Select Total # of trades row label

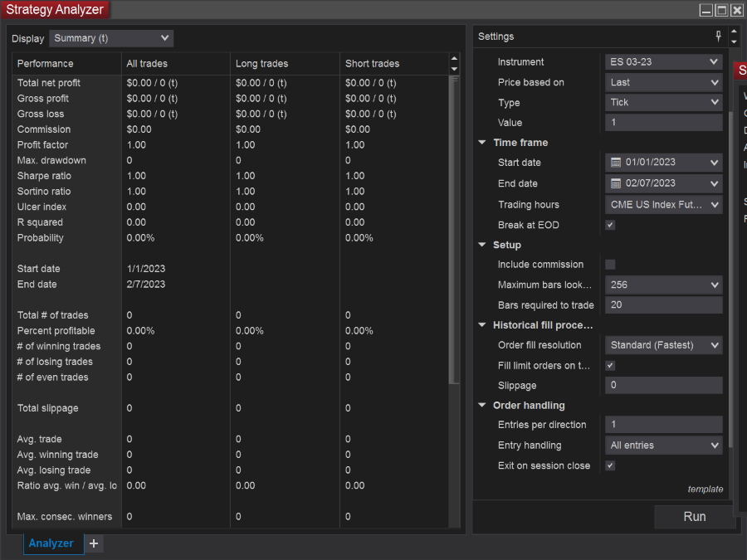pyautogui.click(x=53, y=315)
